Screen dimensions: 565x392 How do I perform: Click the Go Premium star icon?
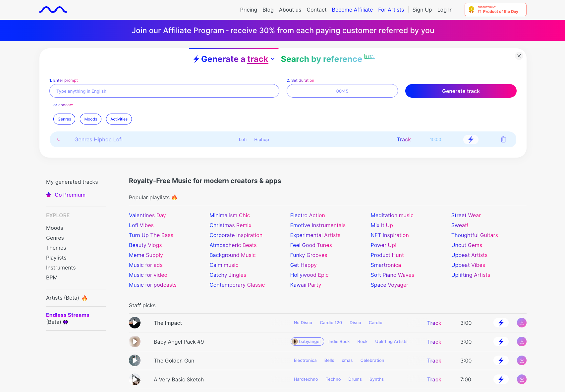point(49,195)
